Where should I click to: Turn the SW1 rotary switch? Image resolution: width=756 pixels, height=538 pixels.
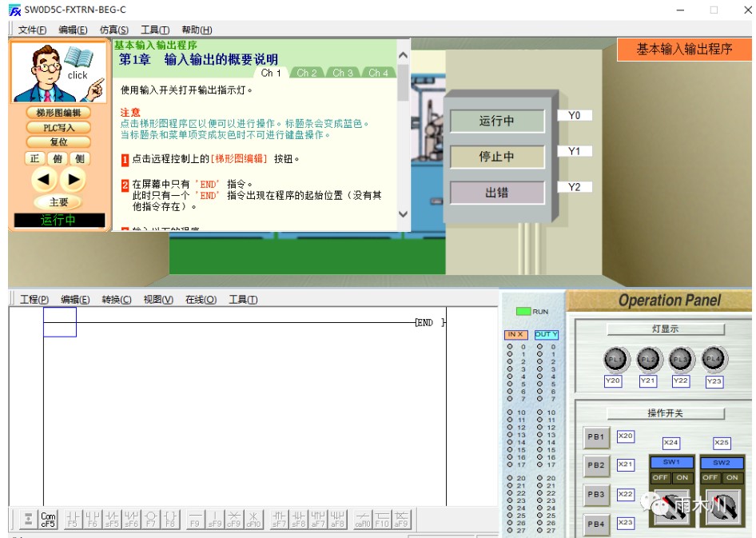tap(671, 506)
